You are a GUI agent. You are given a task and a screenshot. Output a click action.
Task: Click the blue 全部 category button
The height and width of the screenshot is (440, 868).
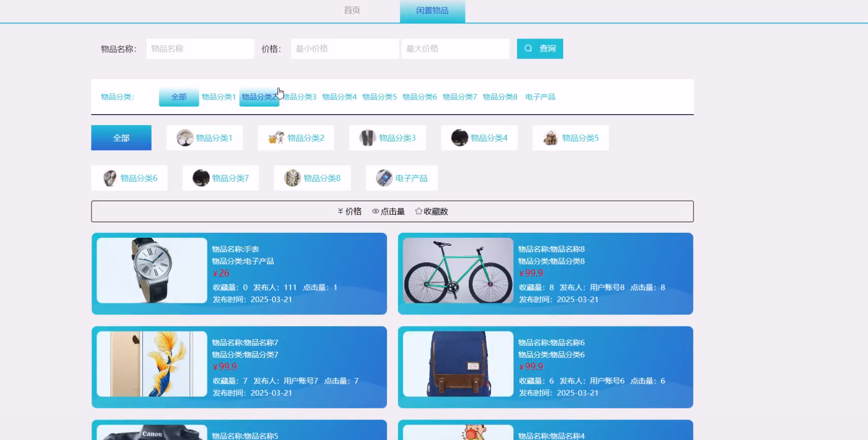pos(121,138)
